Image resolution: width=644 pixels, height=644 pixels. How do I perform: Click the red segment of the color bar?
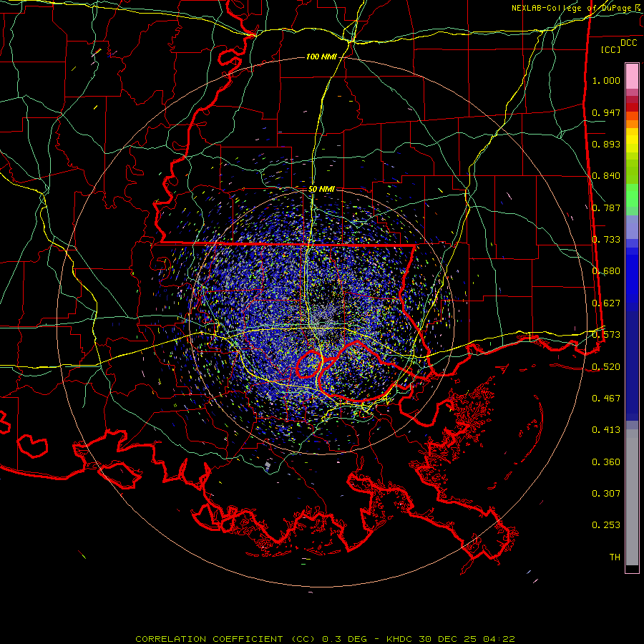(632, 107)
